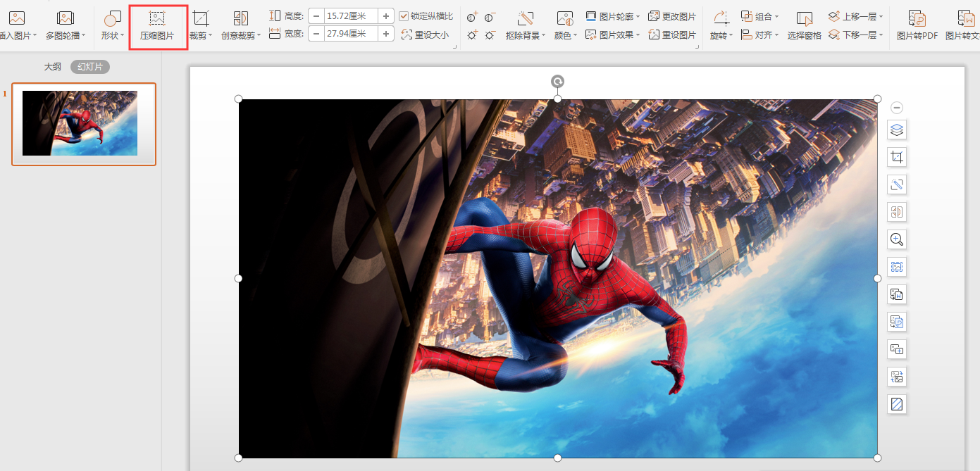Decrease contrast with the minus contrast icon
The image size is (980, 471).
(x=490, y=17)
